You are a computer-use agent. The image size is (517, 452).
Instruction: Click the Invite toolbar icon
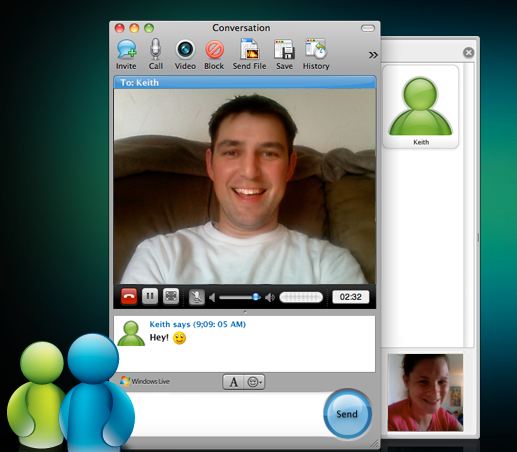pyautogui.click(x=126, y=50)
